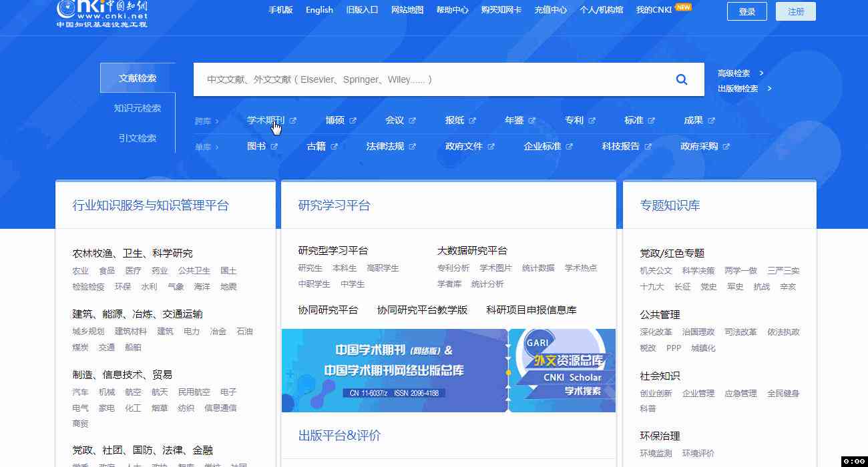
Task: Click the 跨库 label with arrow
Action: tap(207, 121)
